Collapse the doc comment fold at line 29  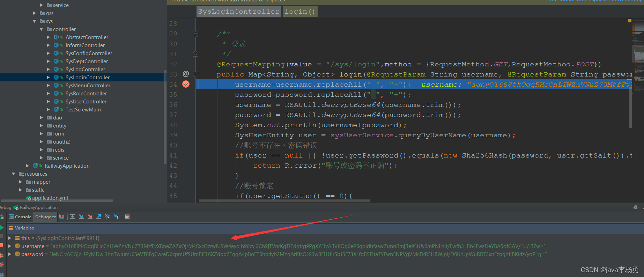pyautogui.click(x=195, y=34)
